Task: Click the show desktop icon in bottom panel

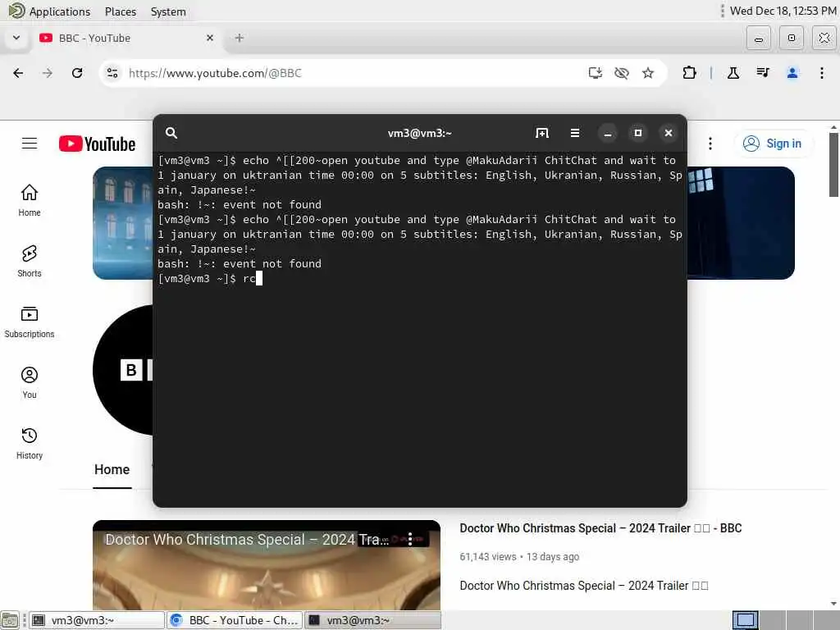Action: (x=10, y=620)
